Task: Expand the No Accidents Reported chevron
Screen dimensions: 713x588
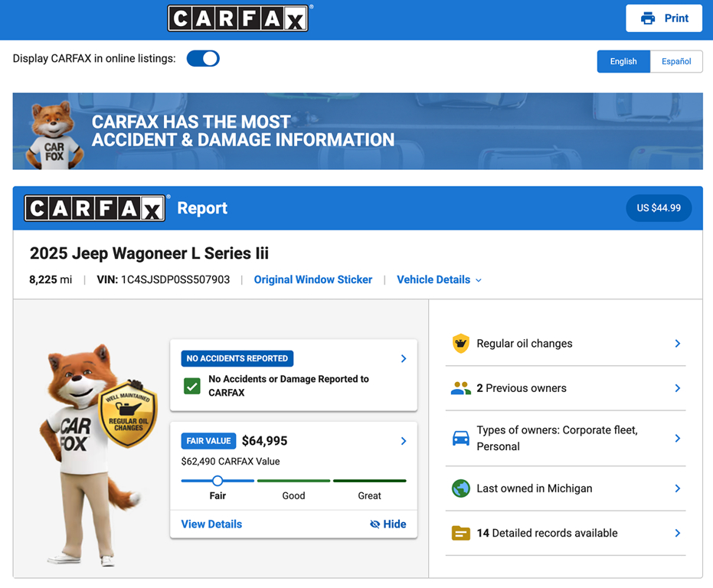Action: [x=404, y=358]
